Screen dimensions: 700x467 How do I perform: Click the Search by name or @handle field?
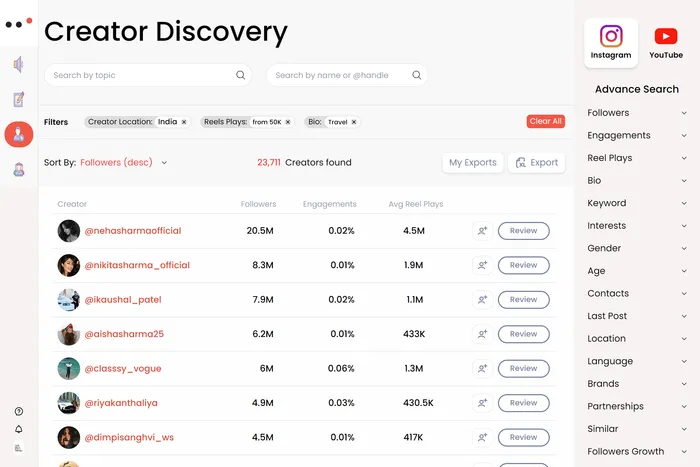(x=340, y=75)
